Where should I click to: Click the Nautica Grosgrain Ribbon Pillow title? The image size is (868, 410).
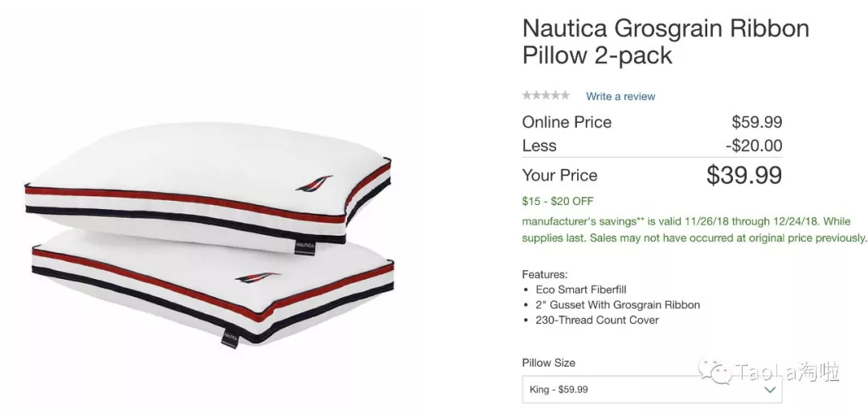(x=665, y=41)
